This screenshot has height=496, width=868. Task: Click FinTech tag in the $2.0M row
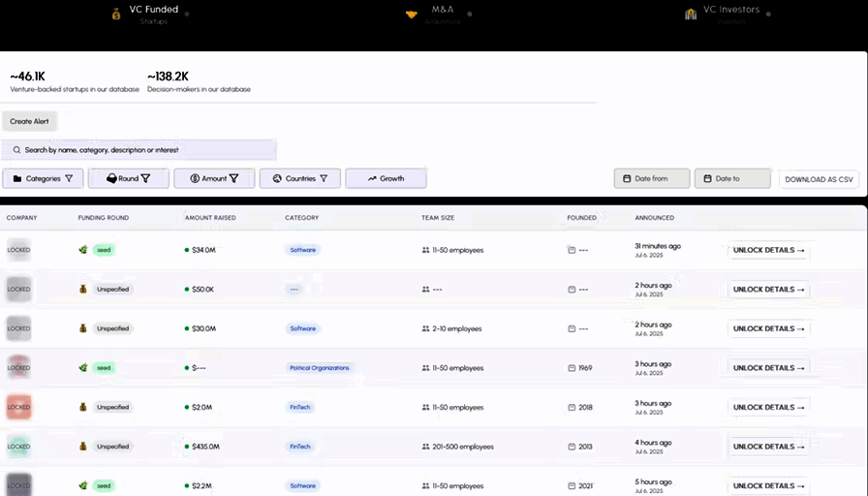coord(300,408)
